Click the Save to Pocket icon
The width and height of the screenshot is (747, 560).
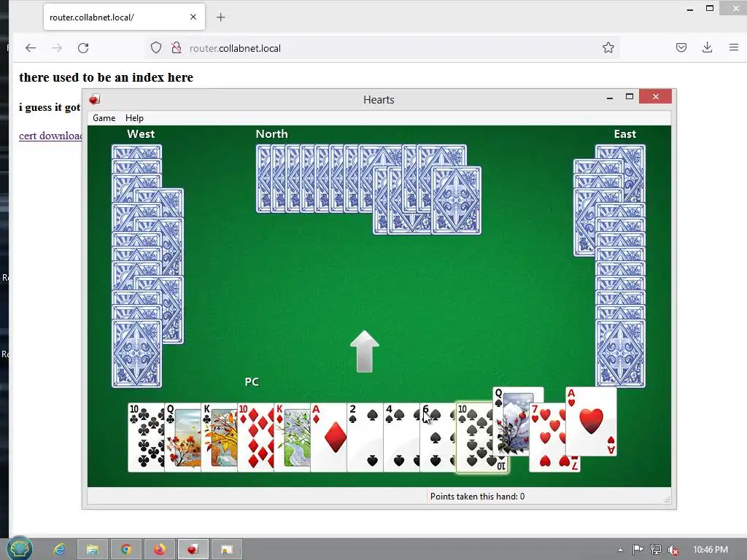[681, 47]
